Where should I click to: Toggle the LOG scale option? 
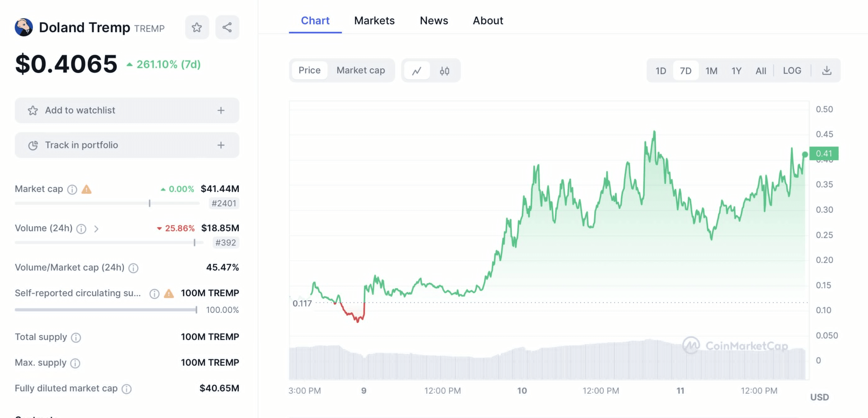click(792, 71)
